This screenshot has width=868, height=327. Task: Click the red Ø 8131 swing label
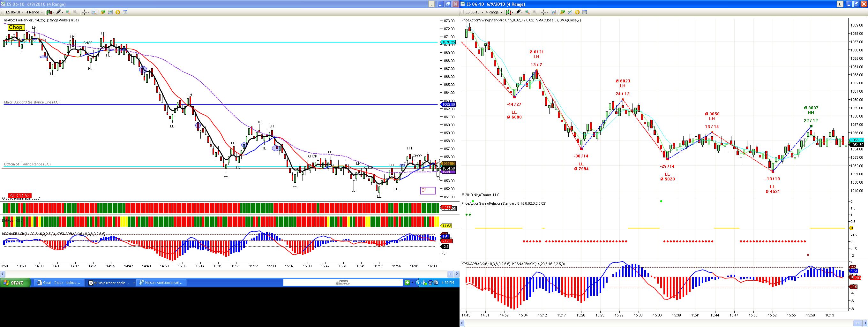(536, 52)
